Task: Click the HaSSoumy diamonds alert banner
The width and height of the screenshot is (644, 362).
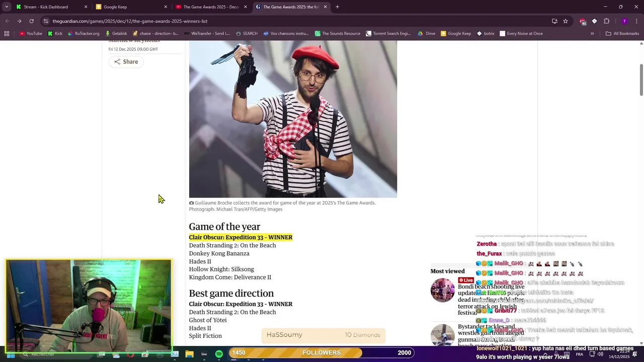Action: pos(324,335)
